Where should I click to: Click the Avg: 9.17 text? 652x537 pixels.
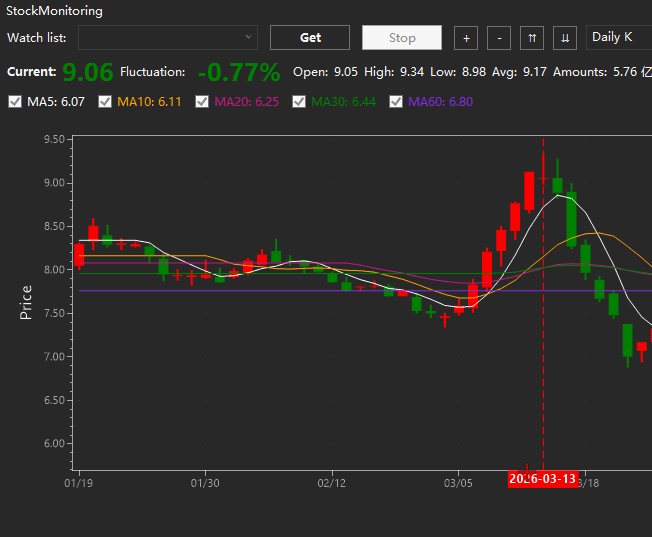[x=519, y=72]
